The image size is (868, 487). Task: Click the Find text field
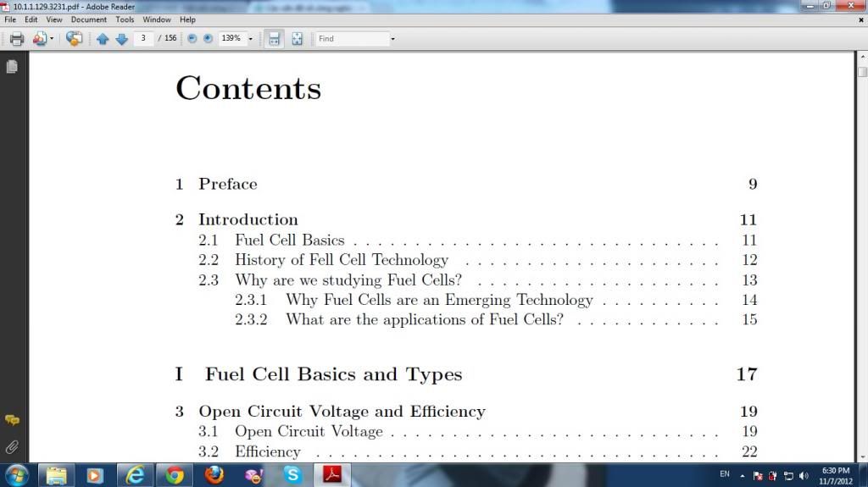tap(351, 39)
